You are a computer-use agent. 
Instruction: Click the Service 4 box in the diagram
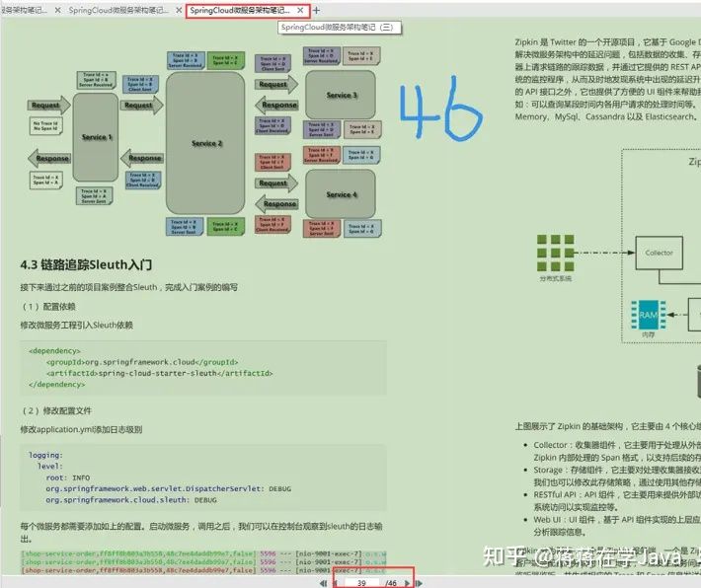[x=341, y=194]
